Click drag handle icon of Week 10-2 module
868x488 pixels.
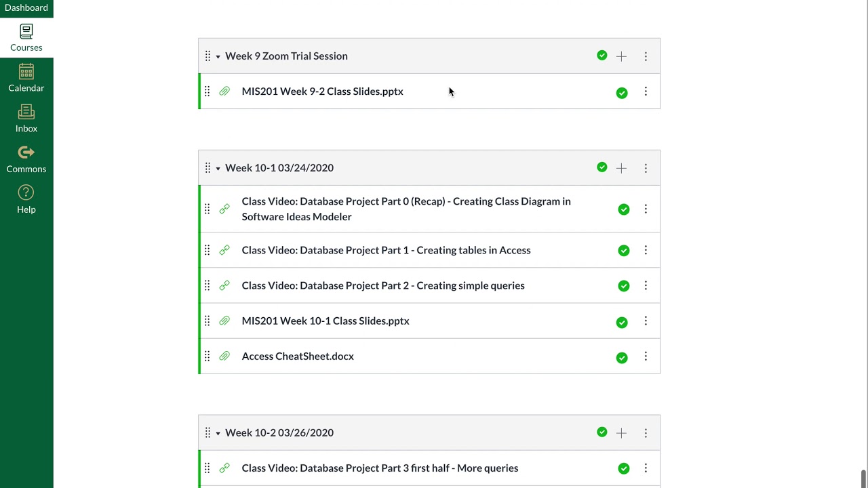pyautogui.click(x=208, y=432)
